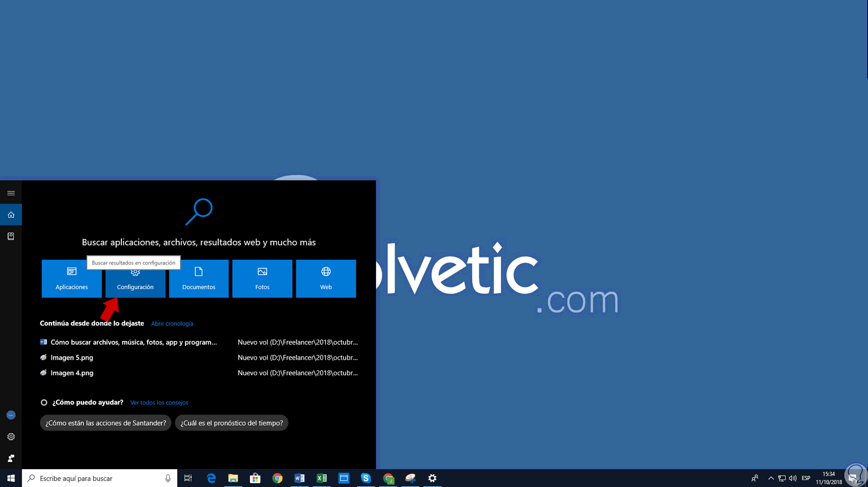Switch to Excel from the taskbar
The height and width of the screenshot is (487, 868).
point(322,478)
